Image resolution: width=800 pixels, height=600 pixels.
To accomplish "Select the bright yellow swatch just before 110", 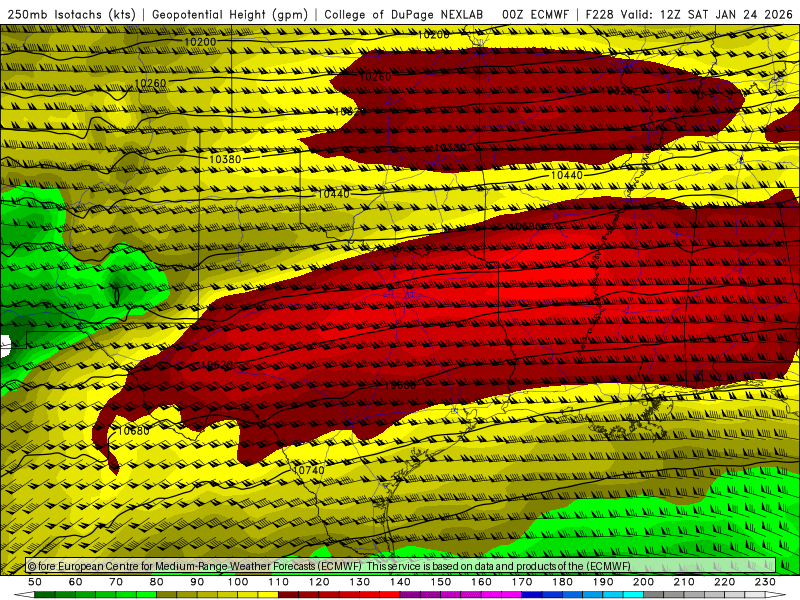I will pyautogui.click(x=268, y=595).
